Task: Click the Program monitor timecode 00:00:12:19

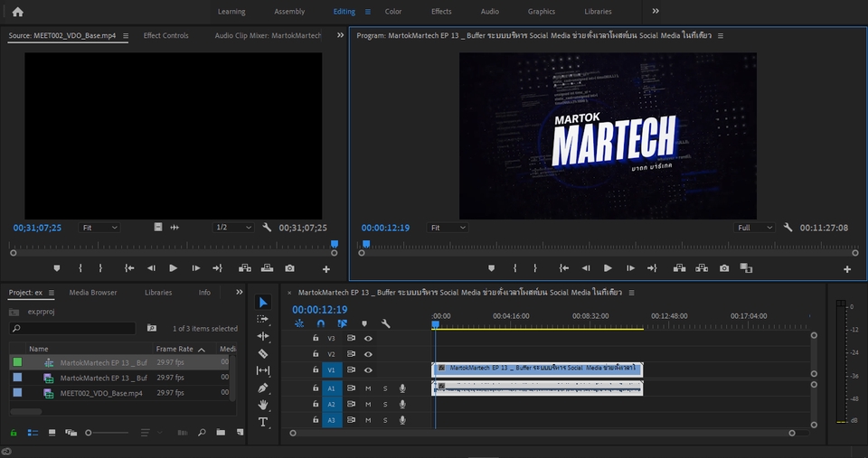Action: pos(385,228)
